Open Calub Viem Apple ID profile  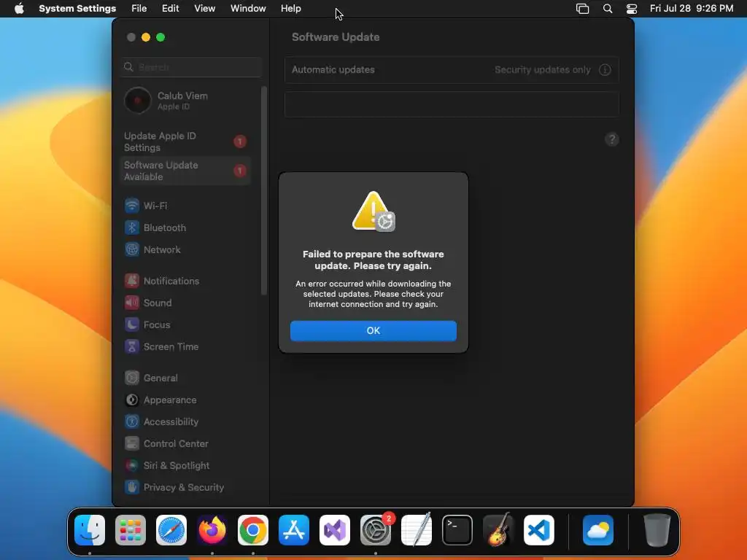(186, 101)
